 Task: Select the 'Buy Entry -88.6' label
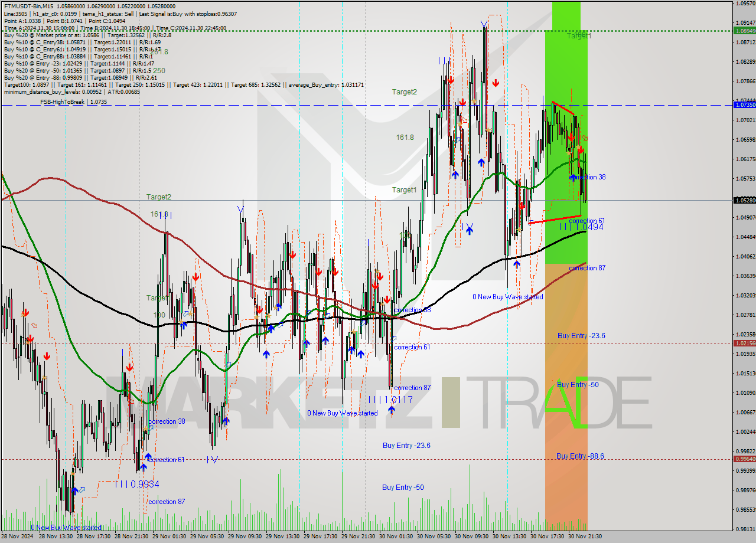coord(581,456)
